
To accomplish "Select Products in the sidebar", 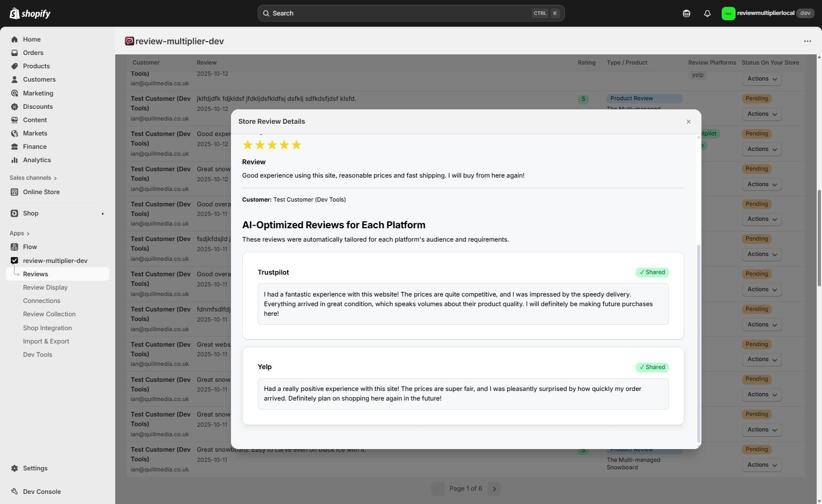I will click(36, 66).
